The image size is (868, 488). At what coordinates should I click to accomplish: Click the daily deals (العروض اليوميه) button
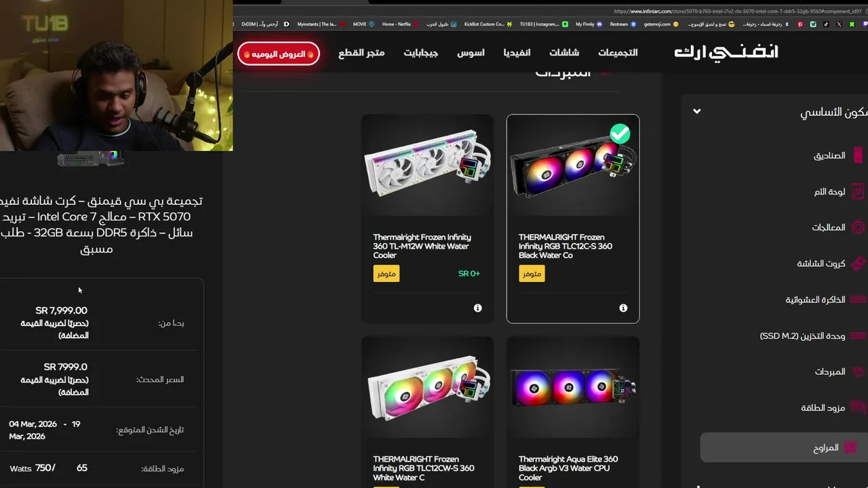tap(279, 54)
